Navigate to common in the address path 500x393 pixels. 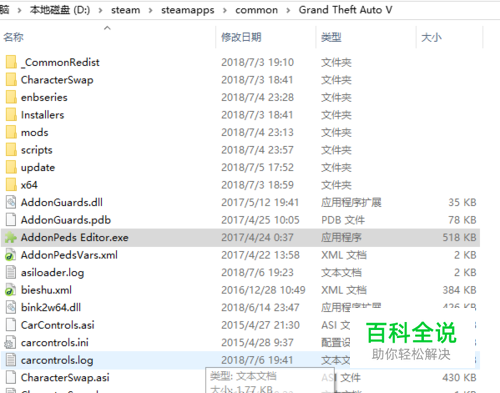(x=256, y=10)
